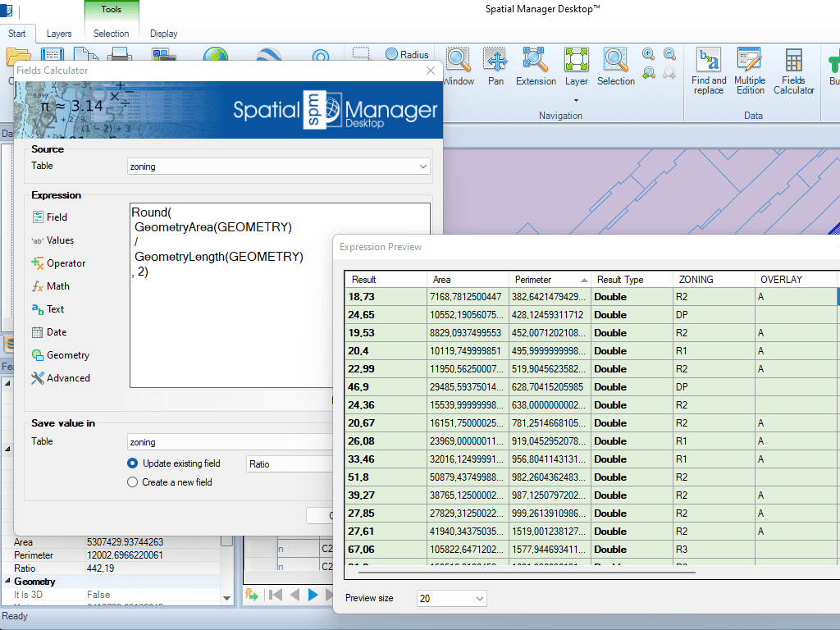Open the Save value in Table dropdown
Viewport: 840px width, 630px height.
pos(231,442)
